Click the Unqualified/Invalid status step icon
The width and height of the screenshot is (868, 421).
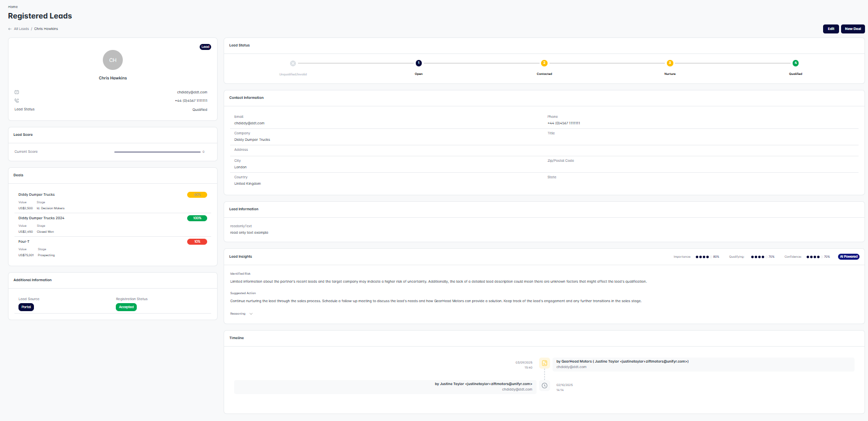293,63
